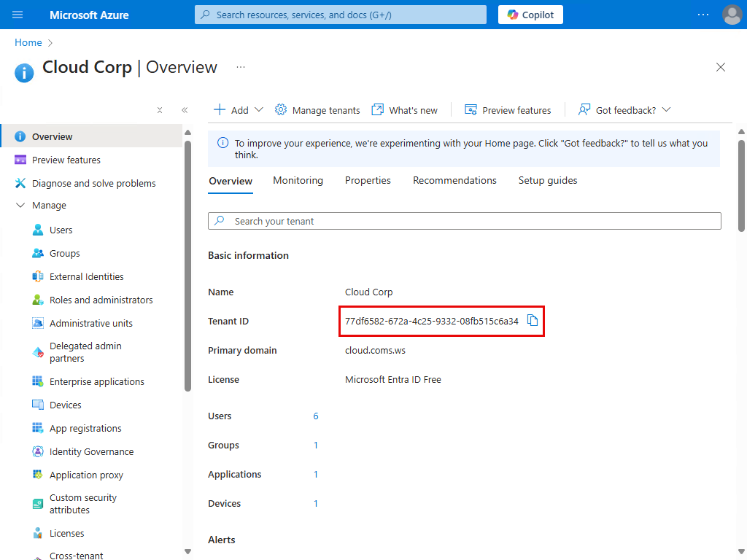The height and width of the screenshot is (560, 747).
Task: Switch to the Setup guides tab
Action: pos(547,181)
